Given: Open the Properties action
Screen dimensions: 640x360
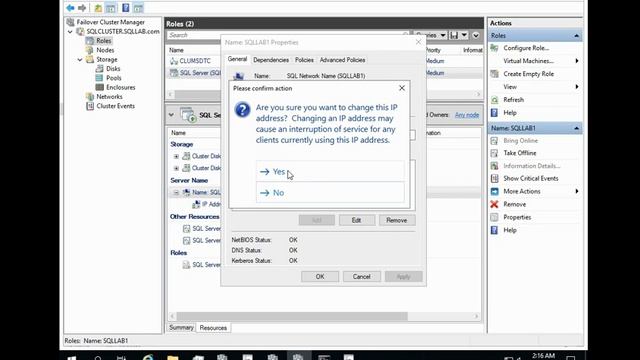Looking at the screenshot, I should tap(517, 217).
